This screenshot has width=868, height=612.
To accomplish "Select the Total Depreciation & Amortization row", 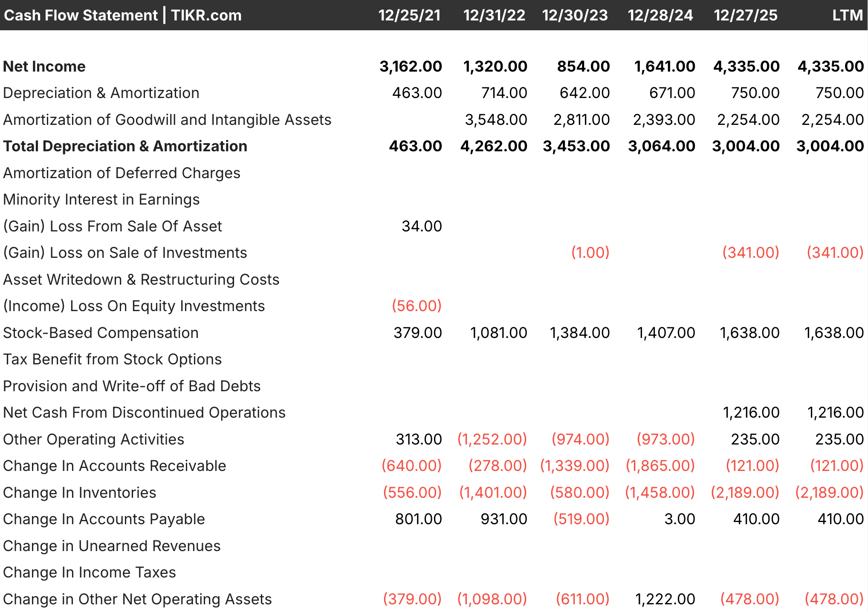I will 125,146.
